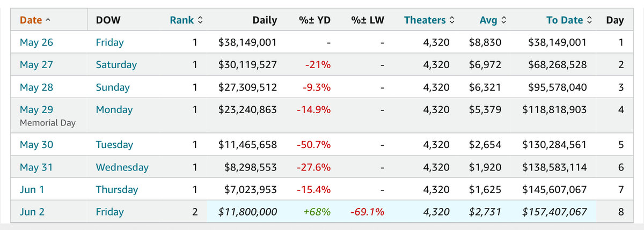Open the Monday day-of-week link
The height and width of the screenshot is (230, 644).
click(x=114, y=110)
